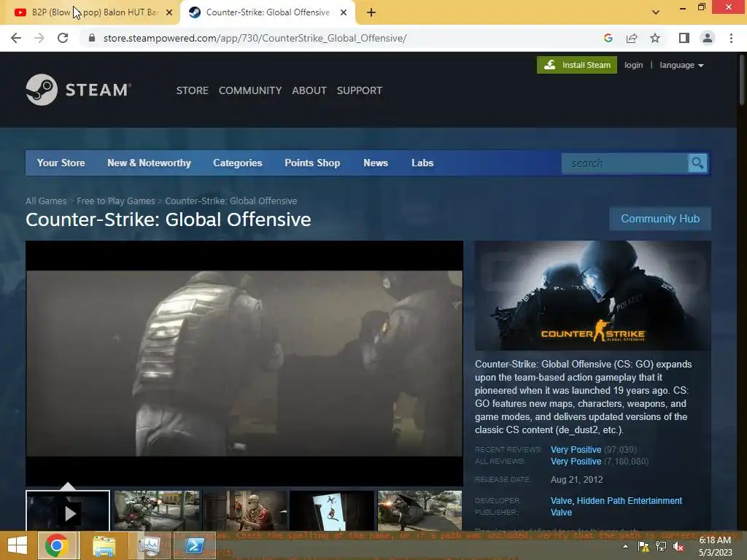Close the Counter-Strike tab
Image resolution: width=747 pixels, height=560 pixels.
[344, 13]
